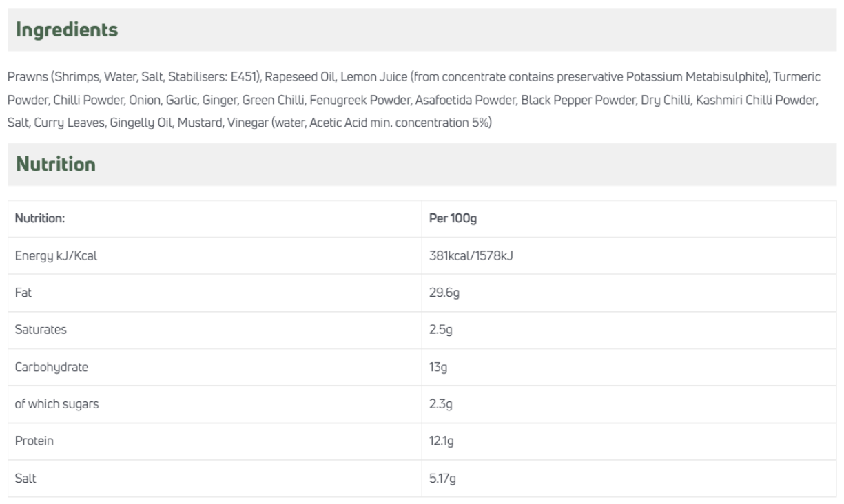Click the Saturates row label
844x504 pixels.
(x=41, y=330)
